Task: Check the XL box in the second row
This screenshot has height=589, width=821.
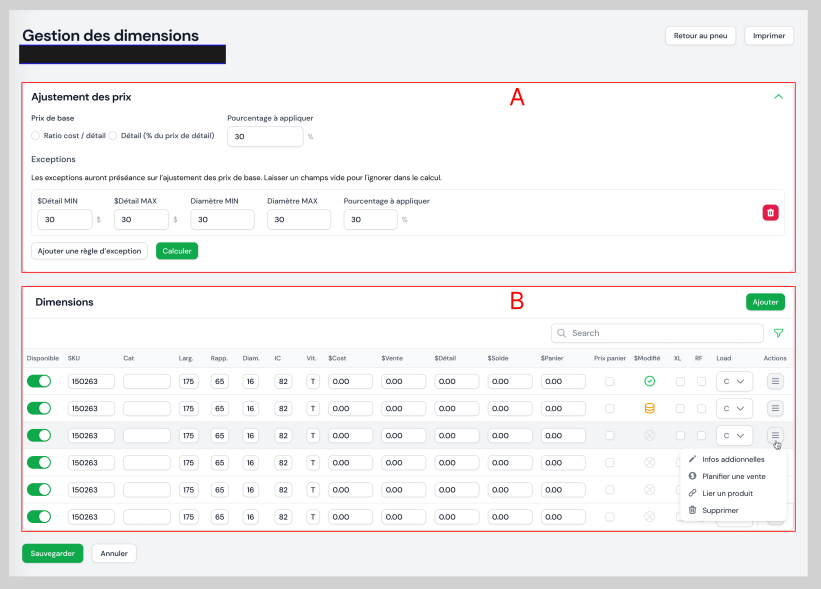Action: click(680, 408)
